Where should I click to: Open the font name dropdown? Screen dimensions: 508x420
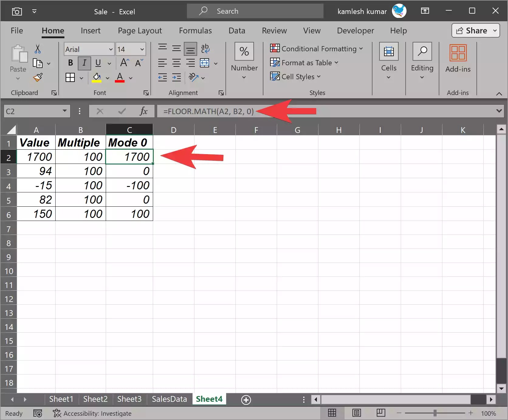point(111,49)
